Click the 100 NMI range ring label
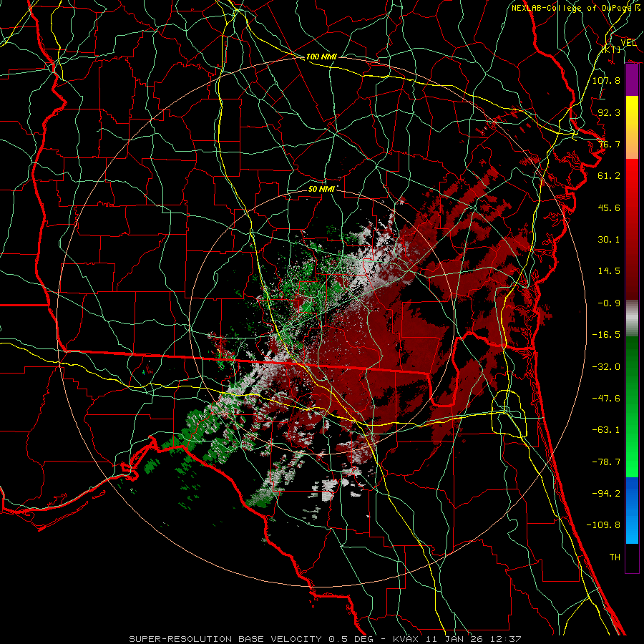Screen dimensions: 644x644 [321, 57]
